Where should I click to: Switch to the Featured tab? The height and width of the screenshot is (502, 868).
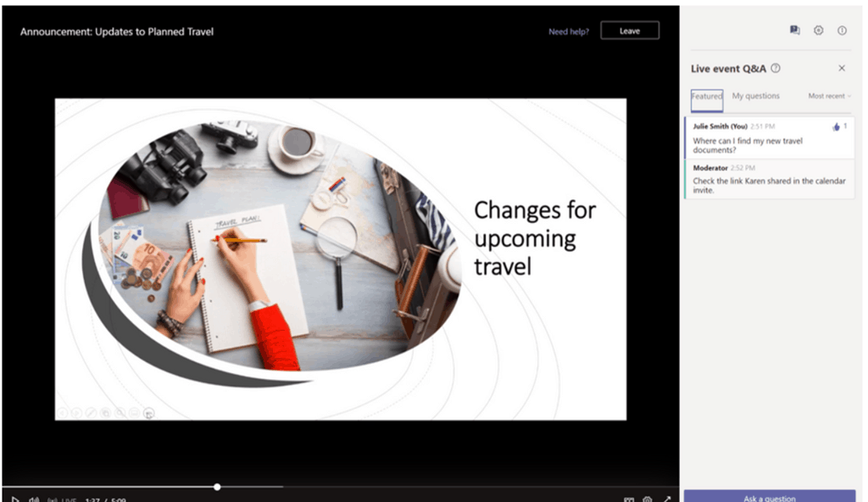[706, 97]
